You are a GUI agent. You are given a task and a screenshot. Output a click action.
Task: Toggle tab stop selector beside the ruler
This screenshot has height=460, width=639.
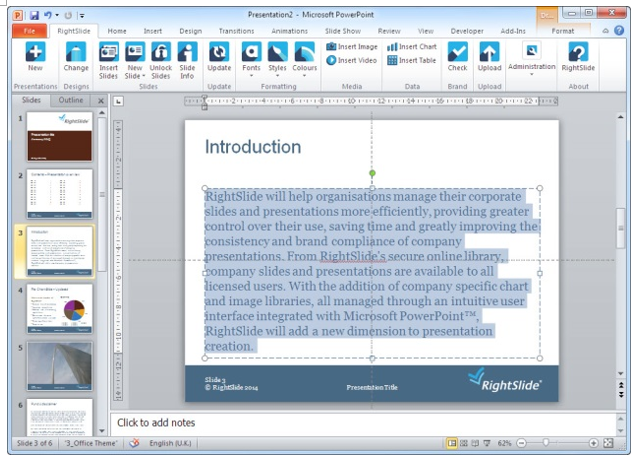point(118,101)
